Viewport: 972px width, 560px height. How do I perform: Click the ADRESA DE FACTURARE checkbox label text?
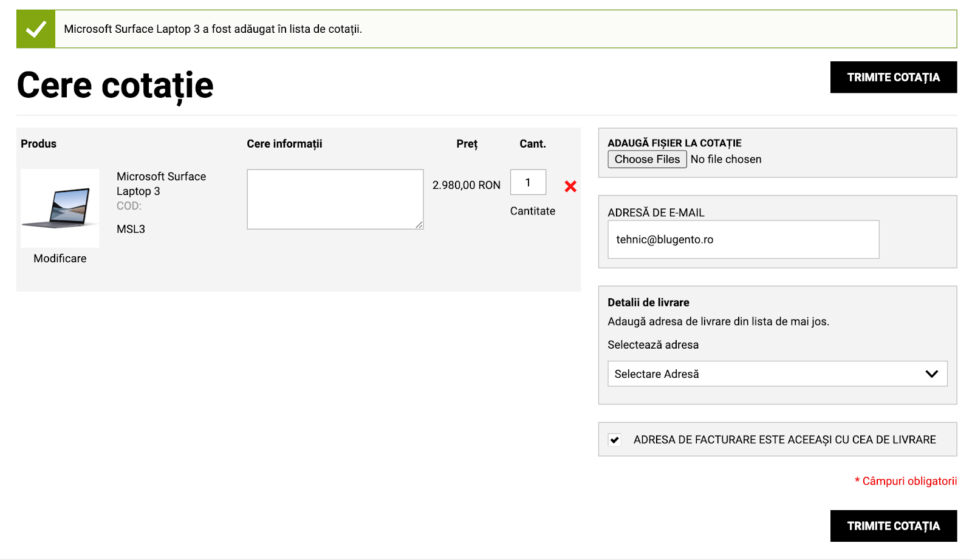point(784,440)
